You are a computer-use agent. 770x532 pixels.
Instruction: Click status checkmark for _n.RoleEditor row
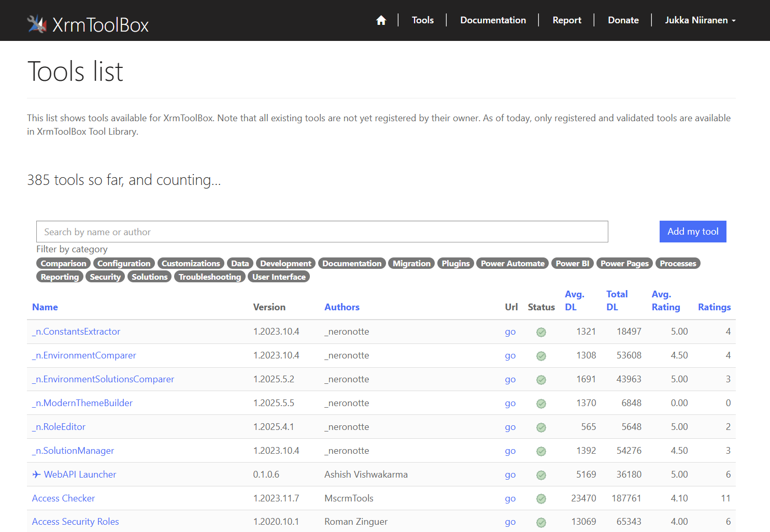pyautogui.click(x=541, y=427)
